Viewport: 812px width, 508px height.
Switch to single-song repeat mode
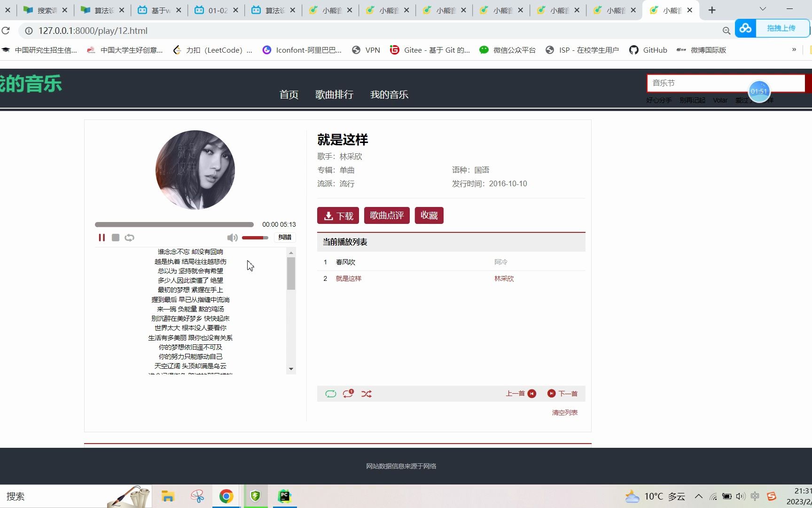(348, 393)
